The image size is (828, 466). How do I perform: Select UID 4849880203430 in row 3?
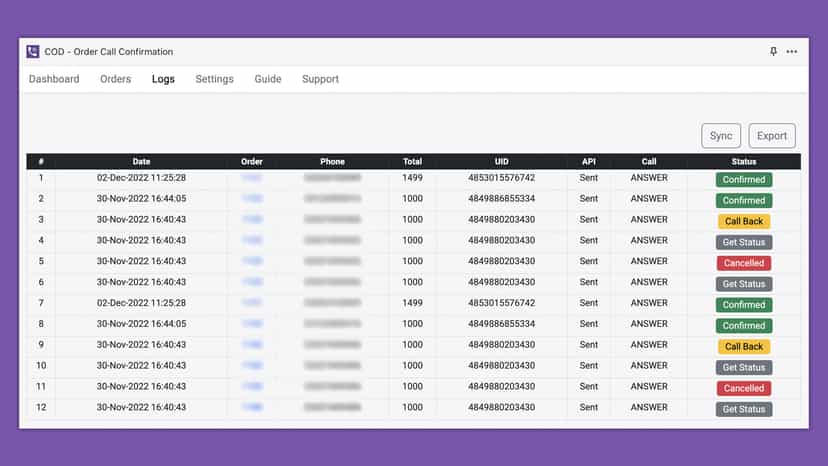click(x=502, y=219)
